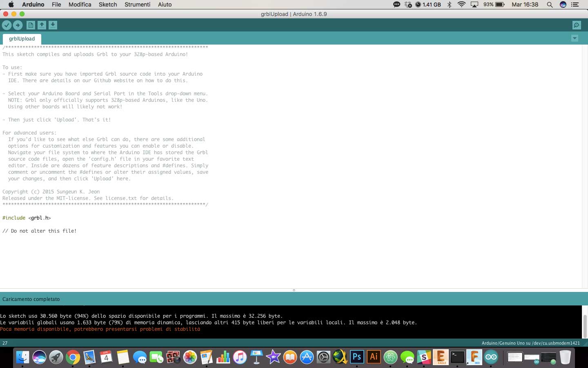
Task: Open Mail stamp icon in the Dock
Action: [x=89, y=357]
